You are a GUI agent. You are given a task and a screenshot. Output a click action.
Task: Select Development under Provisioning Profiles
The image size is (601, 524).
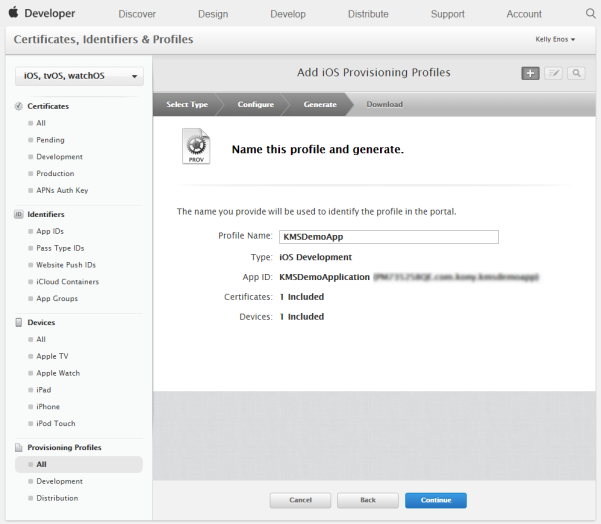click(x=59, y=481)
